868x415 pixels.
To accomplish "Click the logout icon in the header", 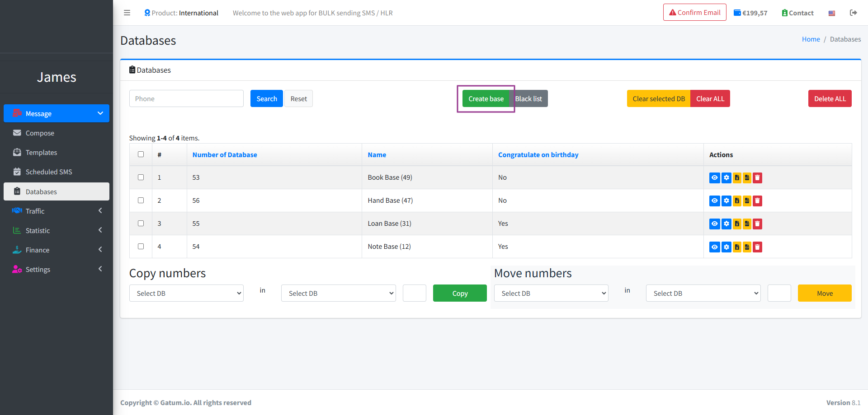I will tap(854, 13).
